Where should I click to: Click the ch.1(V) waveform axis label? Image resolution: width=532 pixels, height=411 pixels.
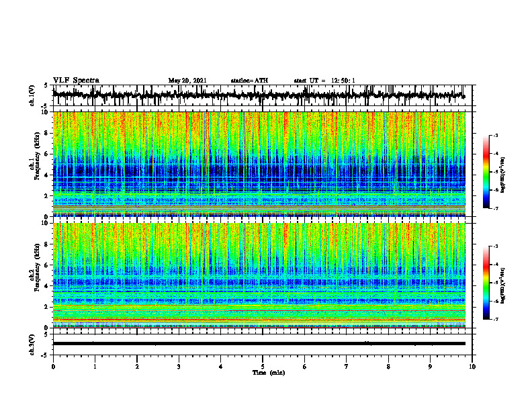[32, 95]
